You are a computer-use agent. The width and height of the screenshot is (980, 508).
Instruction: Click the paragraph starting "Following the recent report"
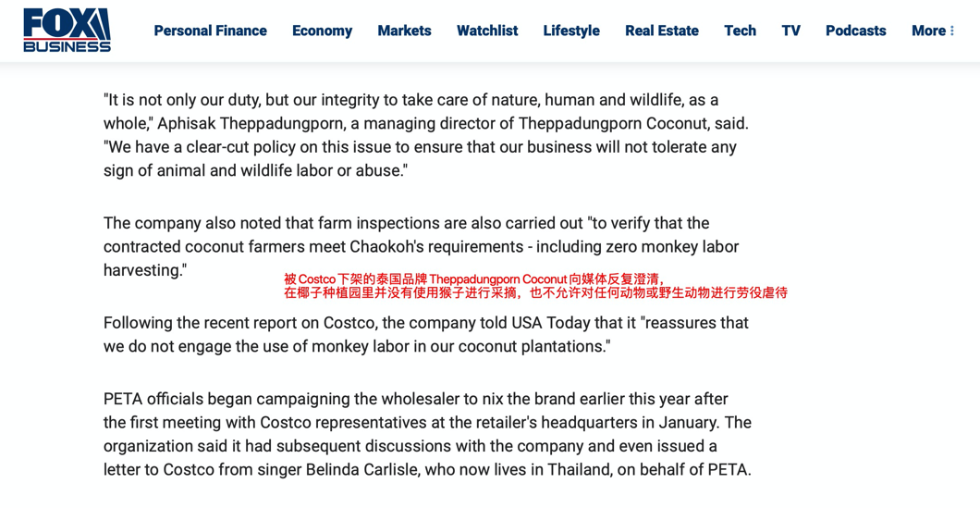425,334
